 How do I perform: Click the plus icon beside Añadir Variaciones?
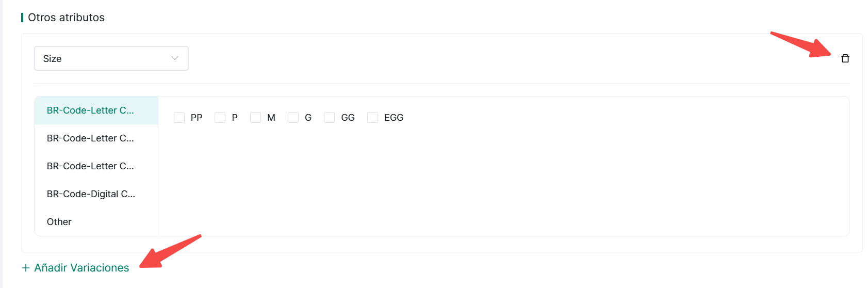(x=26, y=268)
